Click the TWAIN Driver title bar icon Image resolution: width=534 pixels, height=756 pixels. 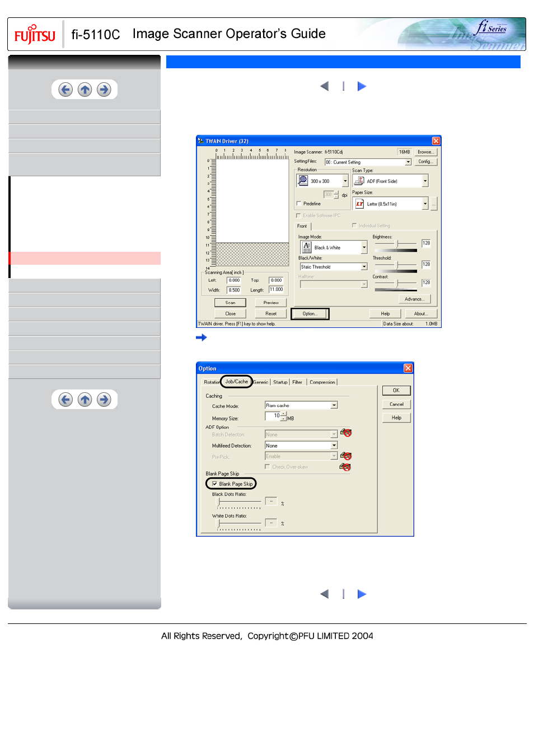click(x=201, y=141)
